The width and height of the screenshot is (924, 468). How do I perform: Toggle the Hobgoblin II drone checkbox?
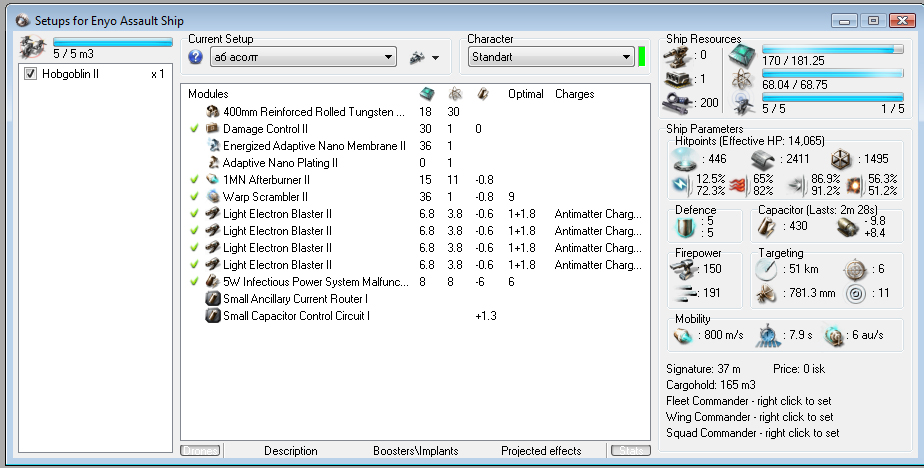[31, 74]
